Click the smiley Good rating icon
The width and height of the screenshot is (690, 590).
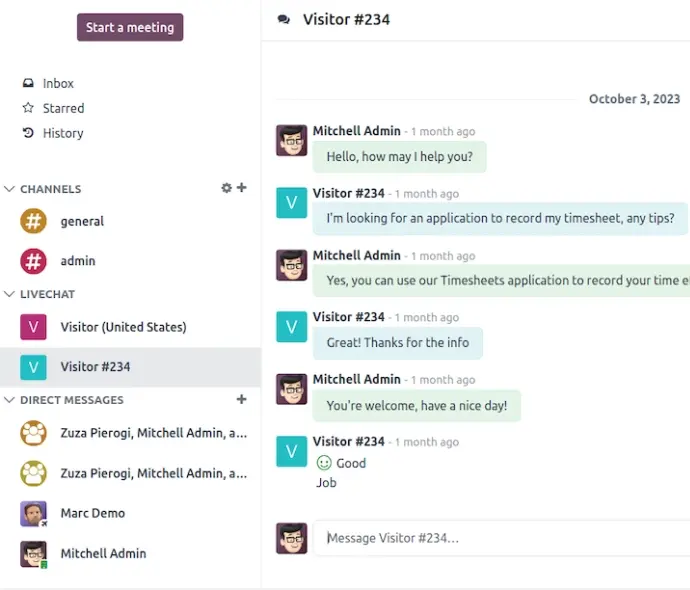click(x=324, y=463)
